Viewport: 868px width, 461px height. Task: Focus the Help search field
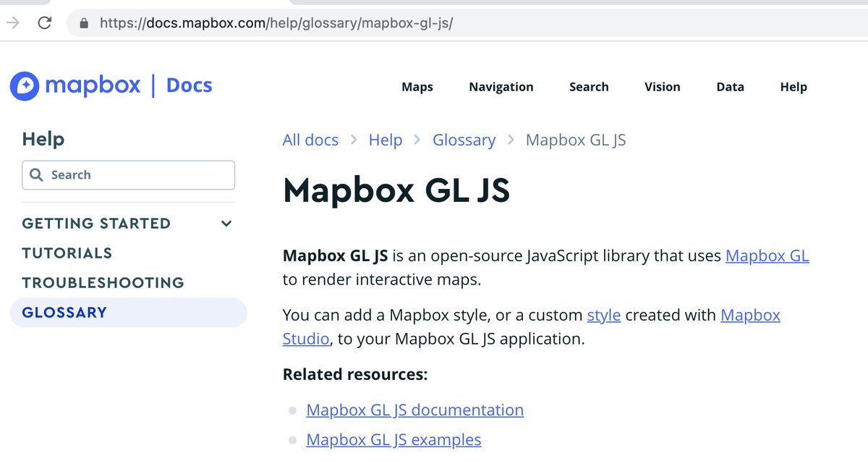point(129,175)
